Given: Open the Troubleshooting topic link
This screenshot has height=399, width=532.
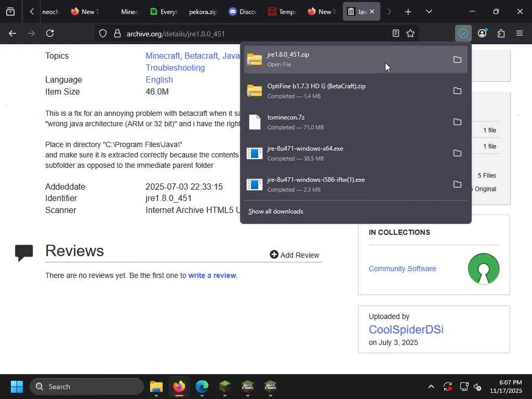Looking at the screenshot, I should [x=175, y=68].
